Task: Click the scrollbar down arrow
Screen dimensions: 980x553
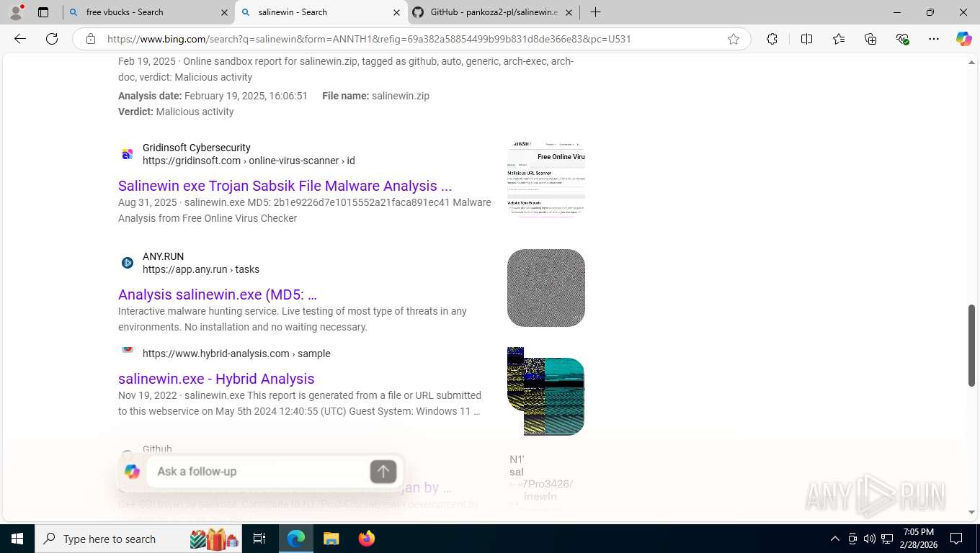Action: [x=971, y=513]
